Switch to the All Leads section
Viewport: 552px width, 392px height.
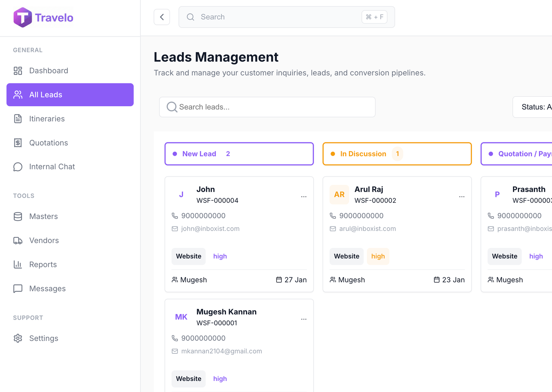46,94
